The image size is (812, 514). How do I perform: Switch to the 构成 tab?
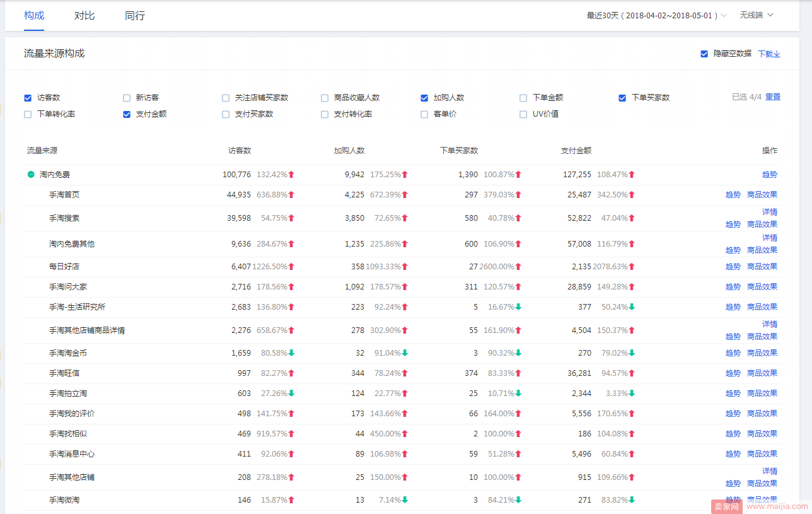point(34,15)
